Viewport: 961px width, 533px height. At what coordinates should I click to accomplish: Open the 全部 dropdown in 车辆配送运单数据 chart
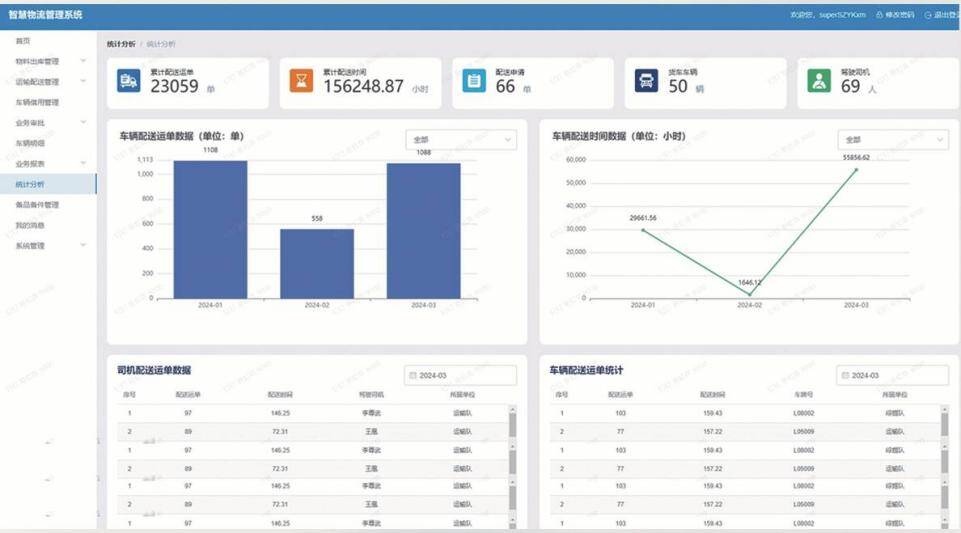click(x=460, y=140)
